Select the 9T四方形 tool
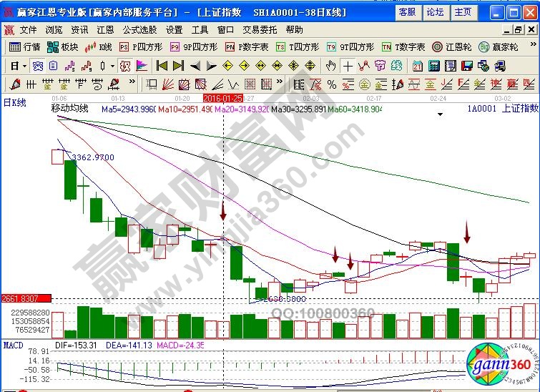540x392 pixels. click(350, 46)
